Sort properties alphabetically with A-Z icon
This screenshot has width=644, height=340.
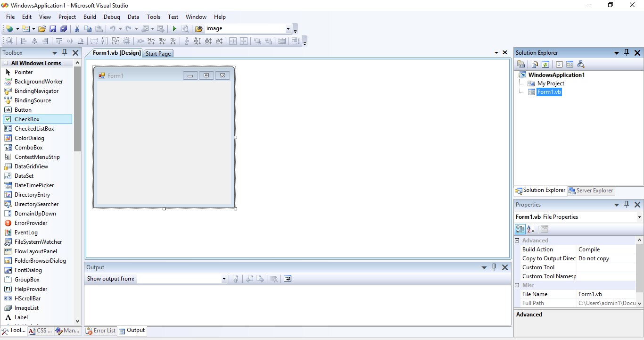coord(531,229)
